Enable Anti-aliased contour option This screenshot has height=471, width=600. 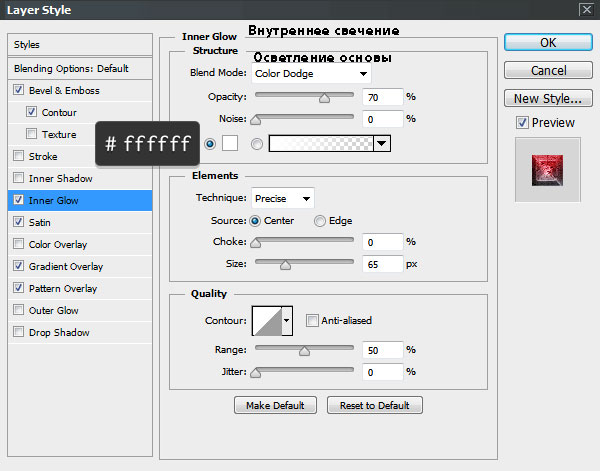click(x=312, y=320)
